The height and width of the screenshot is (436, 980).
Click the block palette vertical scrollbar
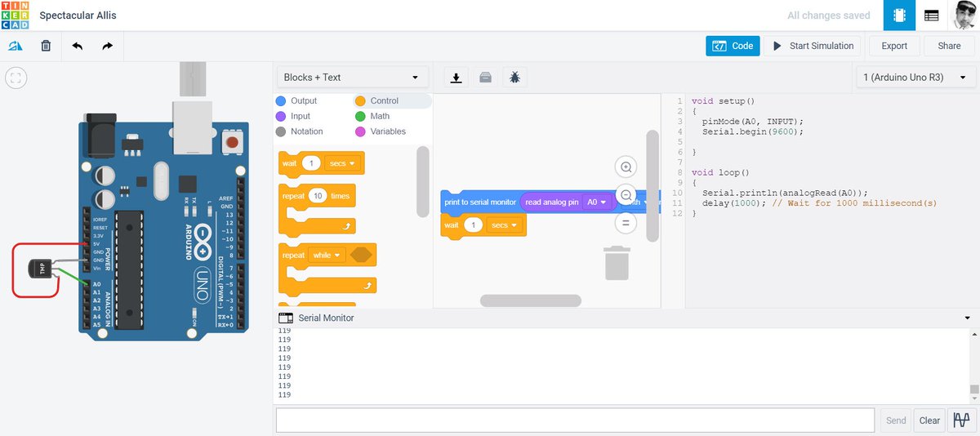[x=422, y=181]
